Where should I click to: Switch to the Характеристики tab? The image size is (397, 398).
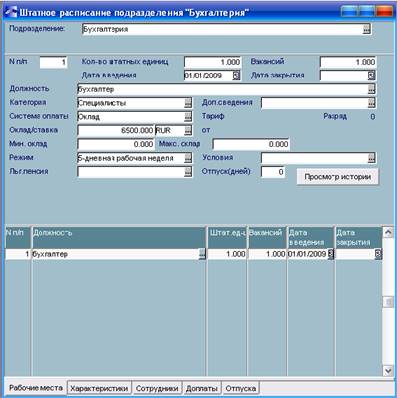99,389
